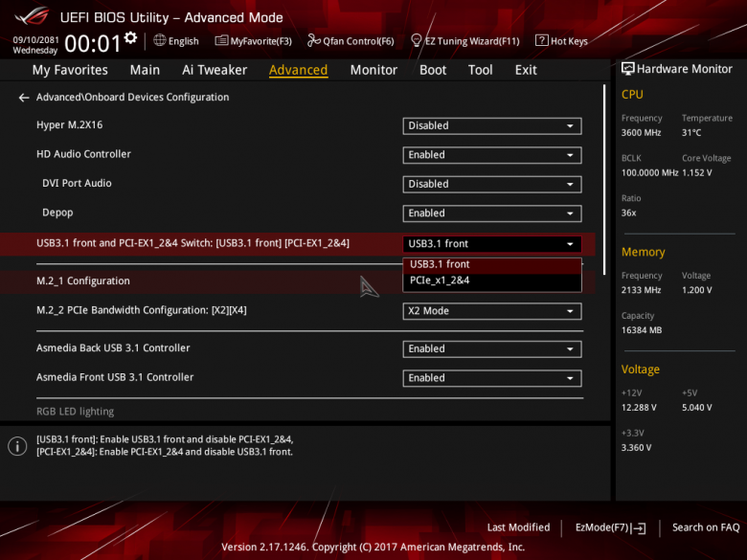Viewport: 747px width, 560px height.
Task: Click the info icon beside help text
Action: coord(17,446)
